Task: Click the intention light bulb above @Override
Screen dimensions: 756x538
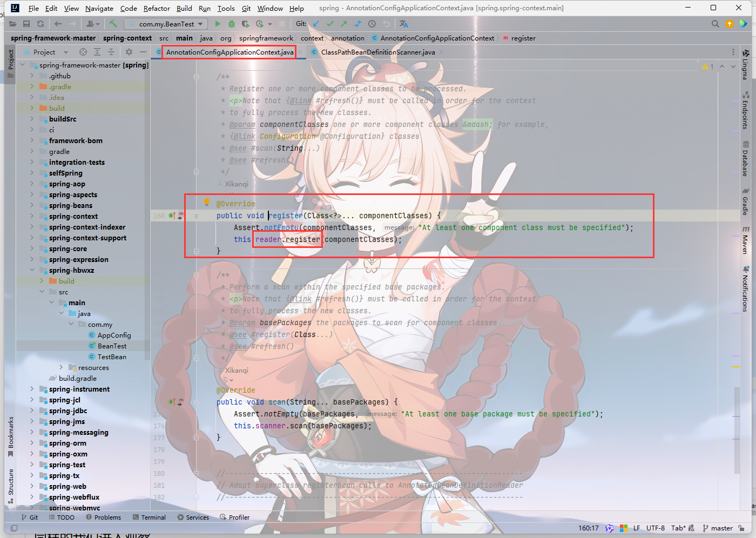Action: 206,203
